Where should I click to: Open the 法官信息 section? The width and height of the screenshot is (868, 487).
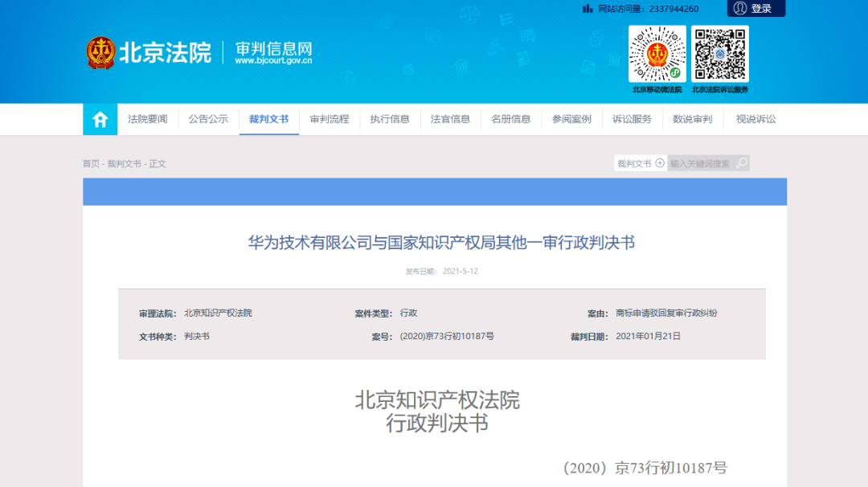[x=450, y=120]
